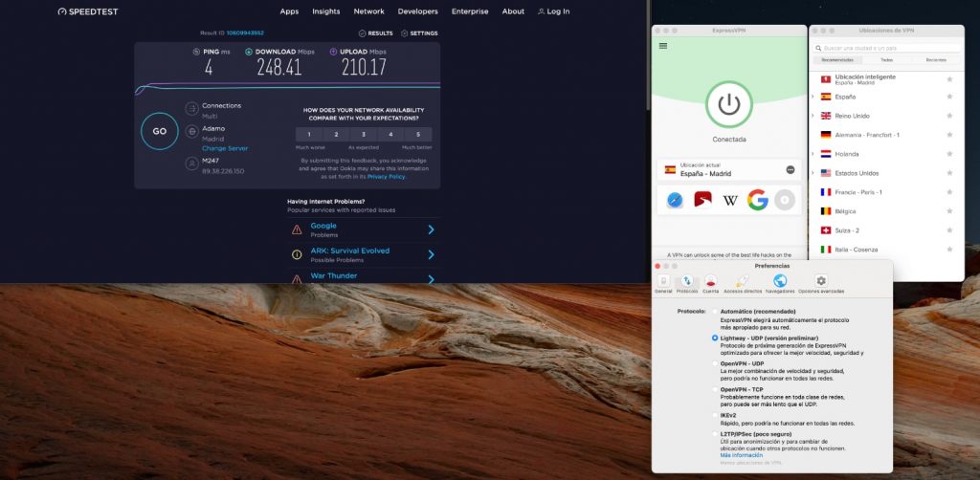Expand the Holanda locations

pyautogui.click(x=813, y=154)
